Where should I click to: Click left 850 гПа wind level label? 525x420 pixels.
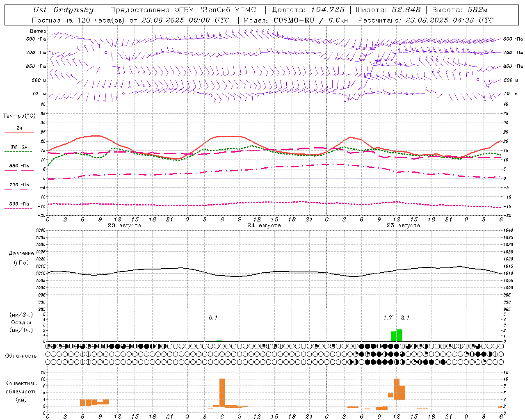36,66
